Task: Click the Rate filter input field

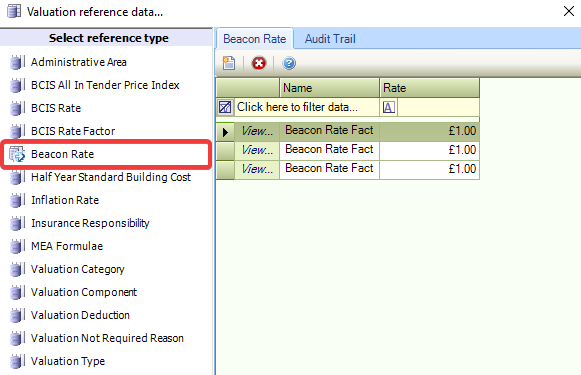Action: [438, 107]
